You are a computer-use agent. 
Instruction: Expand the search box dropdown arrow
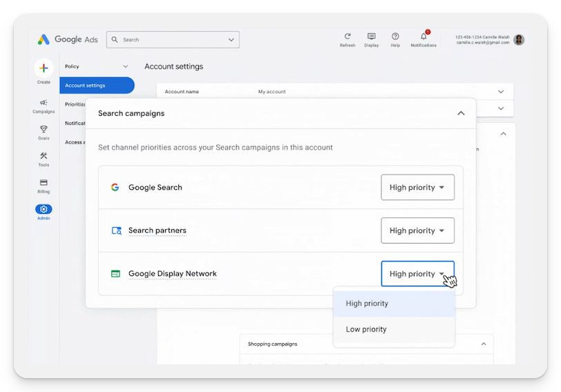coord(231,39)
